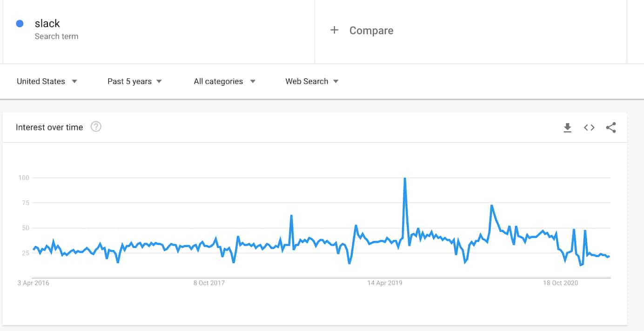Click the Interest over time heading
The height and width of the screenshot is (331, 644).
49,127
